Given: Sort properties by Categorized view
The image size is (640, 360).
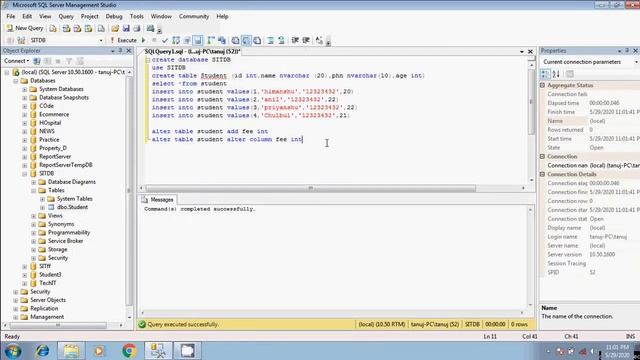Looking at the screenshot, I should (x=545, y=74).
